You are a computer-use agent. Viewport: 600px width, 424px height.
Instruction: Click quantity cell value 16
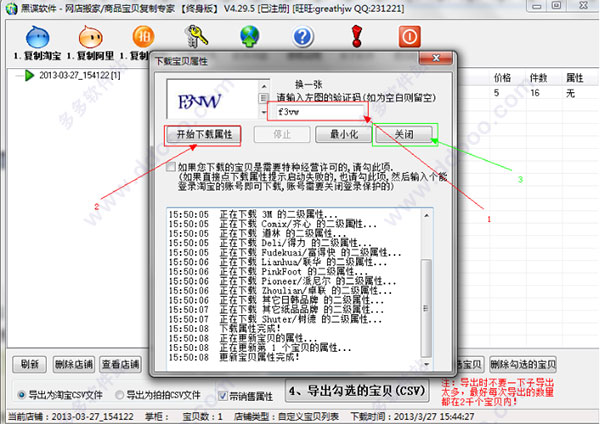tap(535, 93)
